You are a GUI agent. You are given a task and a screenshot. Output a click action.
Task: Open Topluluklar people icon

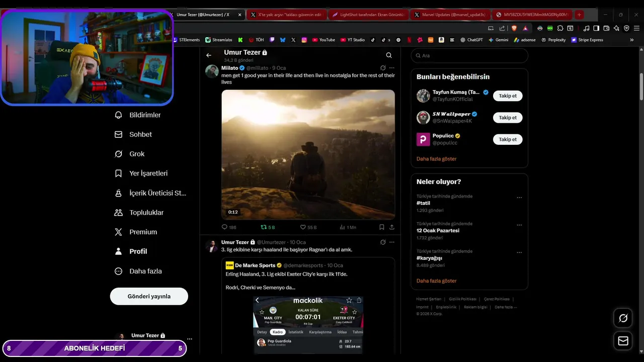pos(118,213)
